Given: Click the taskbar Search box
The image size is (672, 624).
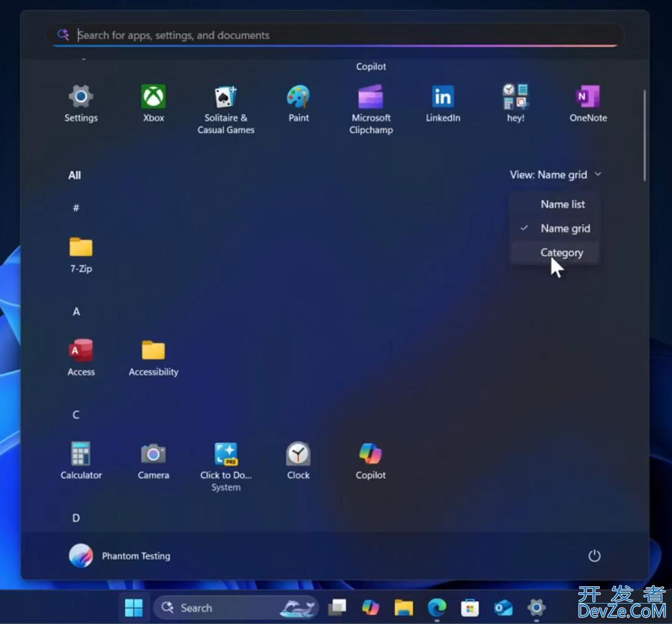Looking at the screenshot, I should coord(236,608).
